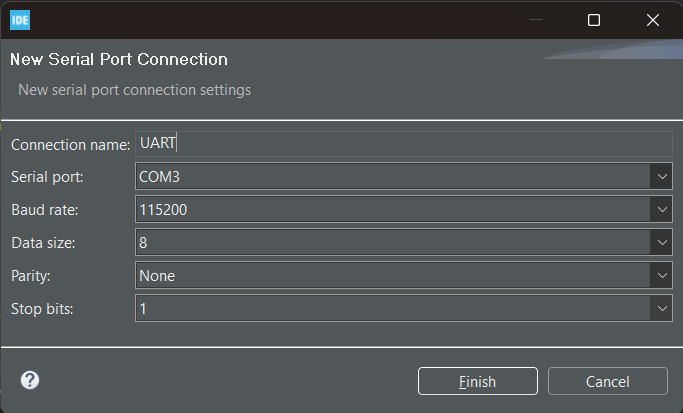The image size is (683, 413).
Task: Expand the Serial port dropdown arrow
Action: (662, 177)
